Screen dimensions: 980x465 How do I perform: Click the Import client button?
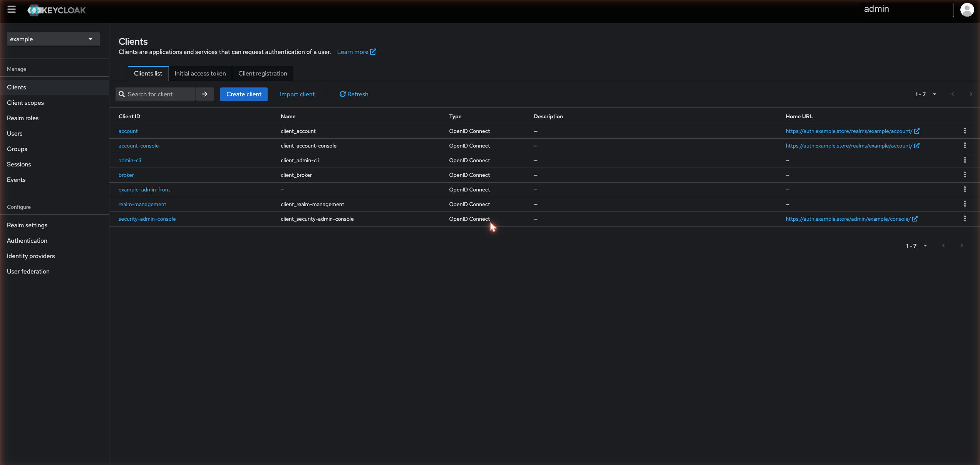pyautogui.click(x=297, y=94)
